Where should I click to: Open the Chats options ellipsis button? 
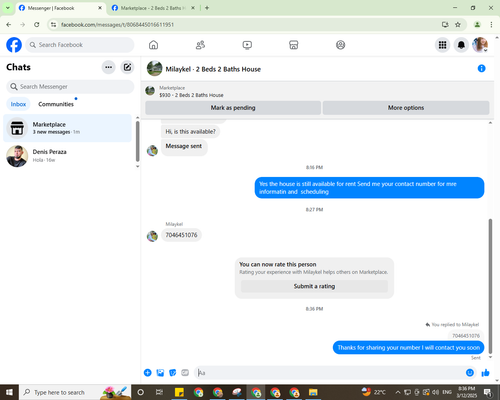108,67
